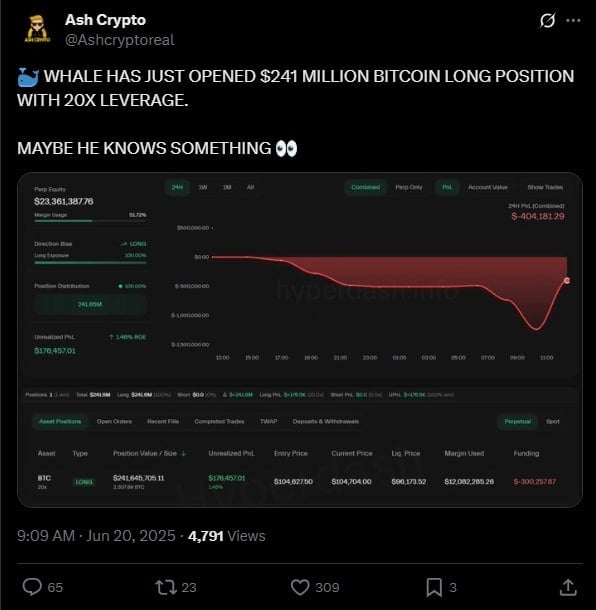Open the Deposits & Withdrawals tab
Screen dimensions: 596x610
pos(326,421)
